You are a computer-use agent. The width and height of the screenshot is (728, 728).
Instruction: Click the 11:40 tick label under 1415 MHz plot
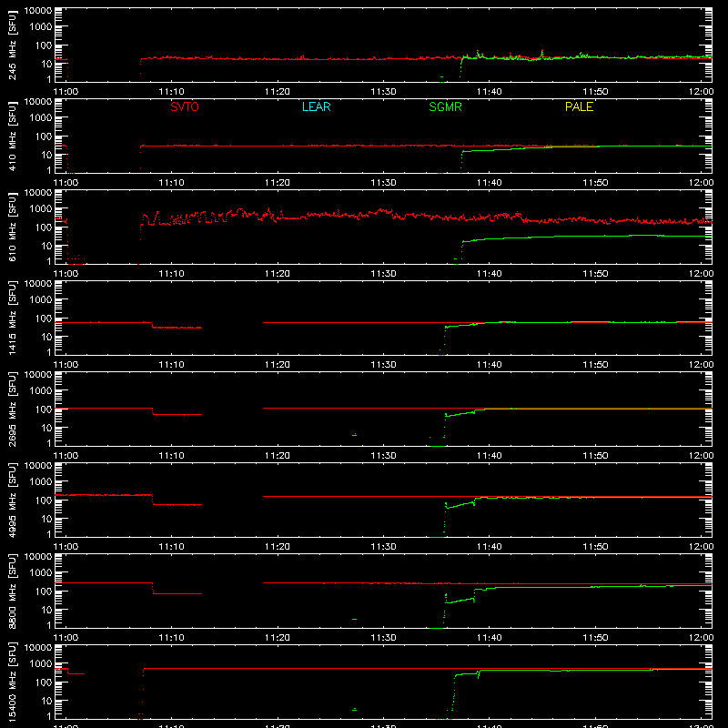(x=490, y=365)
